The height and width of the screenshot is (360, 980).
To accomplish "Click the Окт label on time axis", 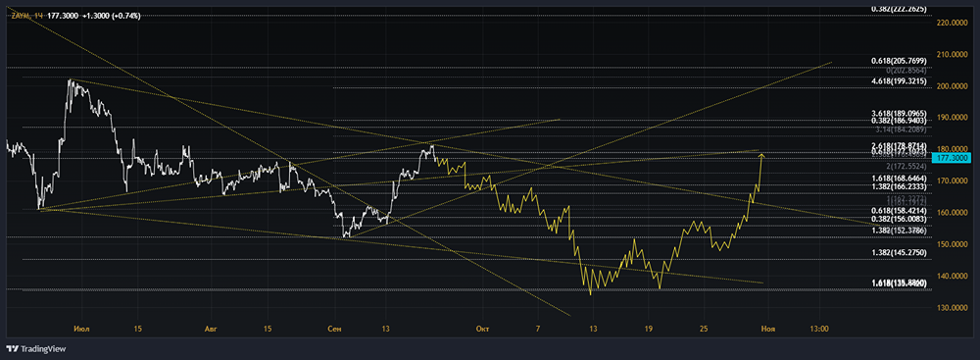I will pos(481,329).
